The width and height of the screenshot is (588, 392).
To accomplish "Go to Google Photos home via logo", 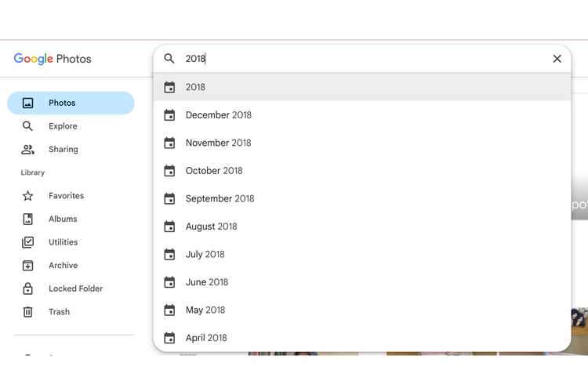I will (x=53, y=59).
